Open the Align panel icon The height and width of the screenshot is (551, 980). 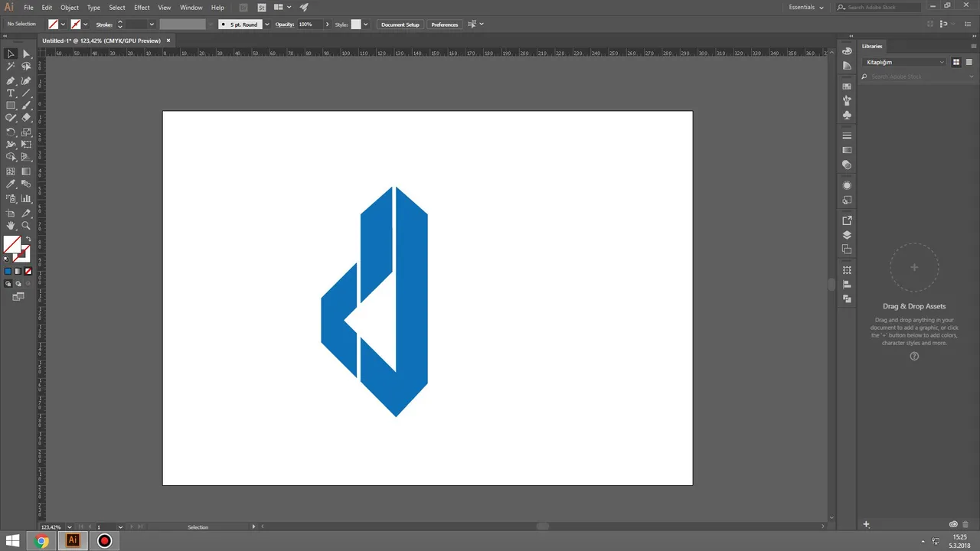847,285
